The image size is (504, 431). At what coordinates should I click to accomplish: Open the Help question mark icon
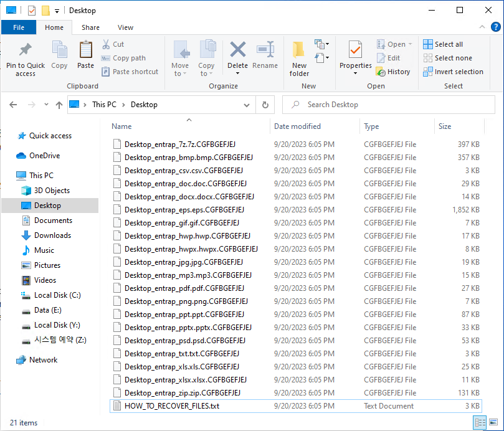click(496, 27)
